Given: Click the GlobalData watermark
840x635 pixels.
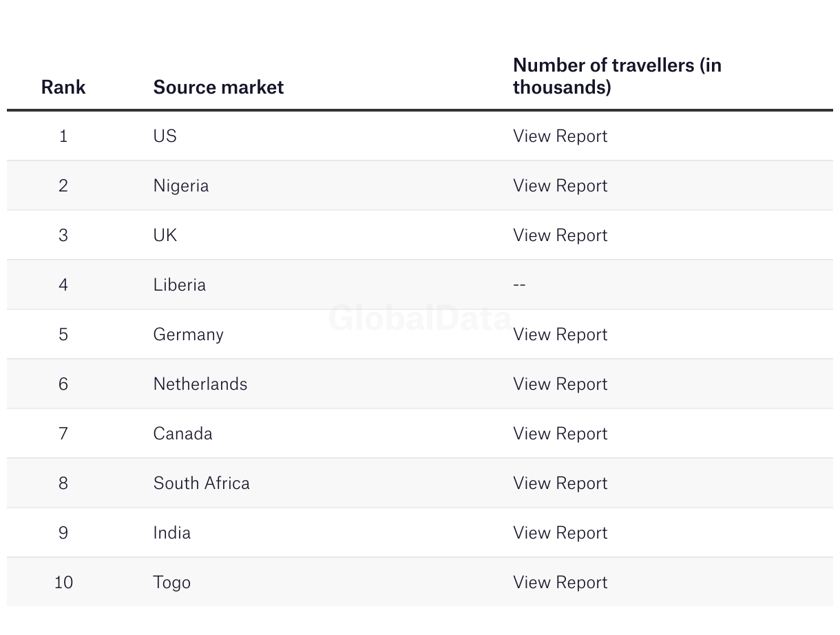Looking at the screenshot, I should pos(419,318).
